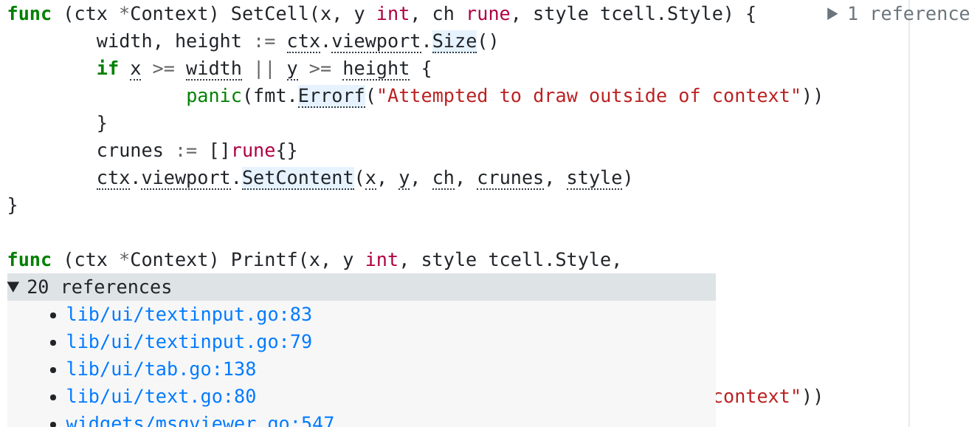980x427 pixels.
Task: Click the ch argument in SetContent call
Action: pyautogui.click(x=444, y=178)
